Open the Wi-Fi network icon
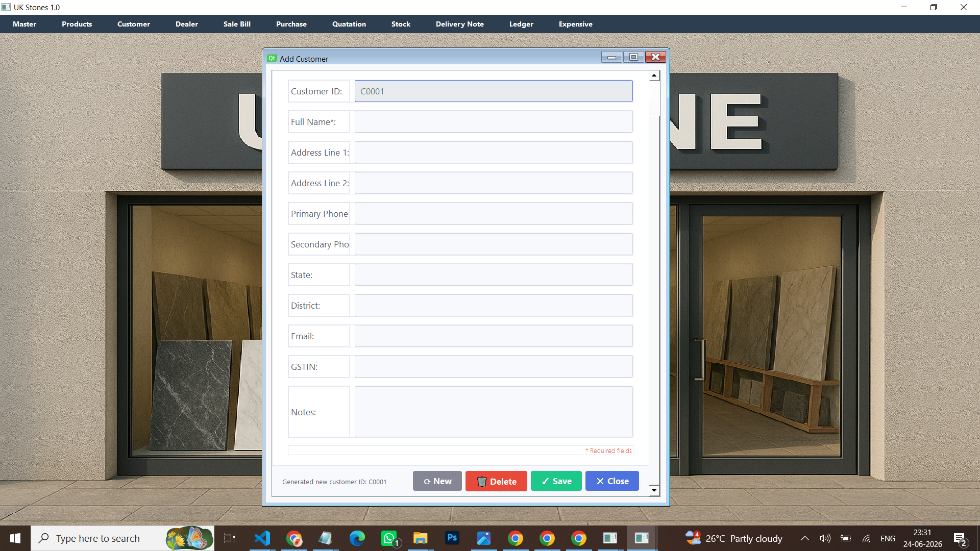The image size is (980, 551). point(867,538)
